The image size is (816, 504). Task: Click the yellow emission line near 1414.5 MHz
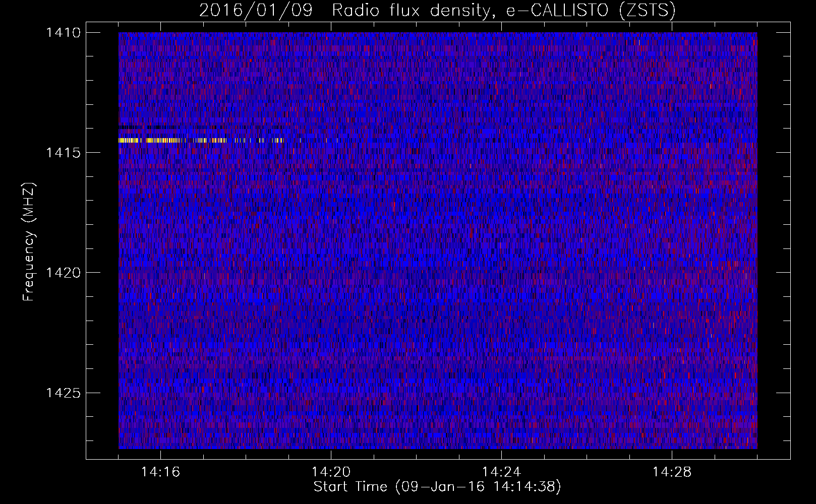coord(202,141)
